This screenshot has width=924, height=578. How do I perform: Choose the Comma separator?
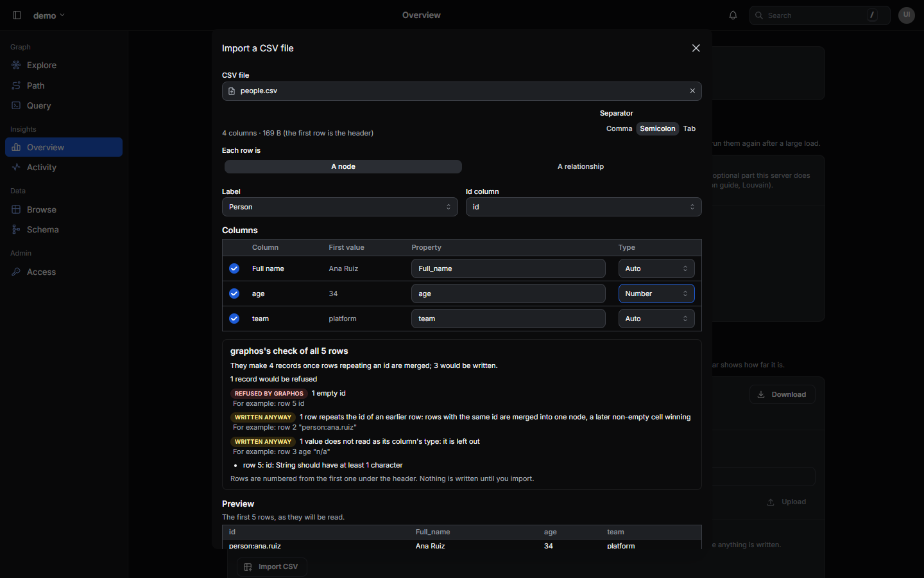pyautogui.click(x=619, y=128)
